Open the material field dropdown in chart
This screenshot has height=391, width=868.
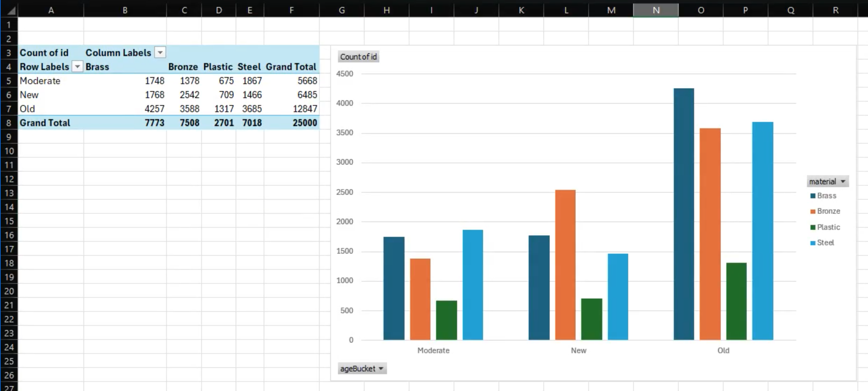click(x=827, y=181)
